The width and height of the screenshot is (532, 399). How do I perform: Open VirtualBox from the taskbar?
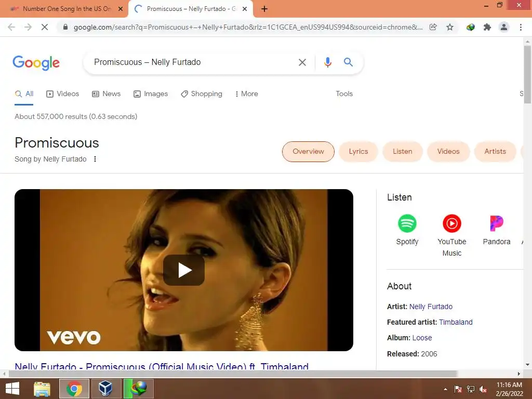tap(106, 389)
